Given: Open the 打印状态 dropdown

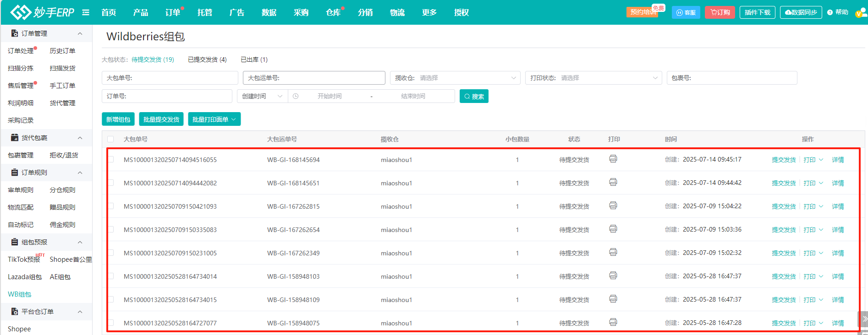Looking at the screenshot, I should [x=593, y=78].
